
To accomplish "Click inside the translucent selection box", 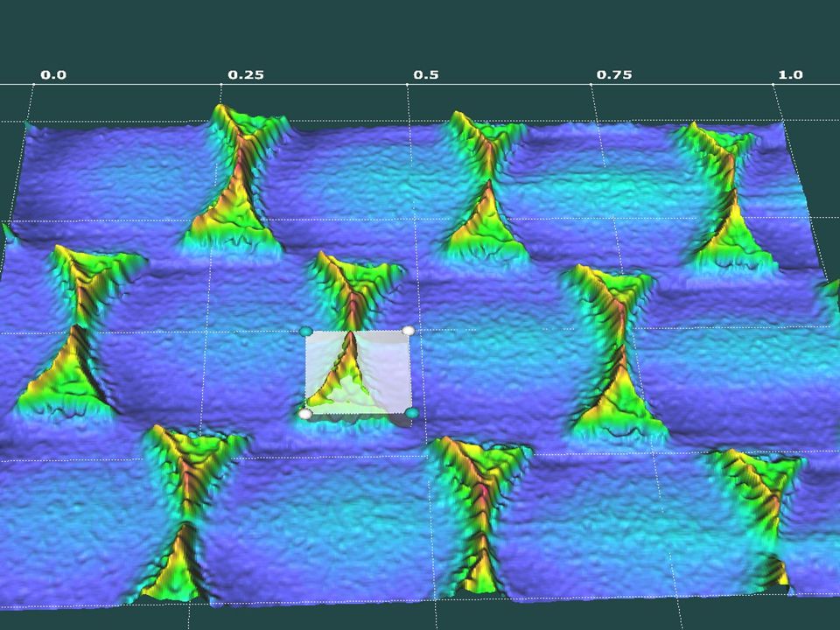I will pos(359,372).
